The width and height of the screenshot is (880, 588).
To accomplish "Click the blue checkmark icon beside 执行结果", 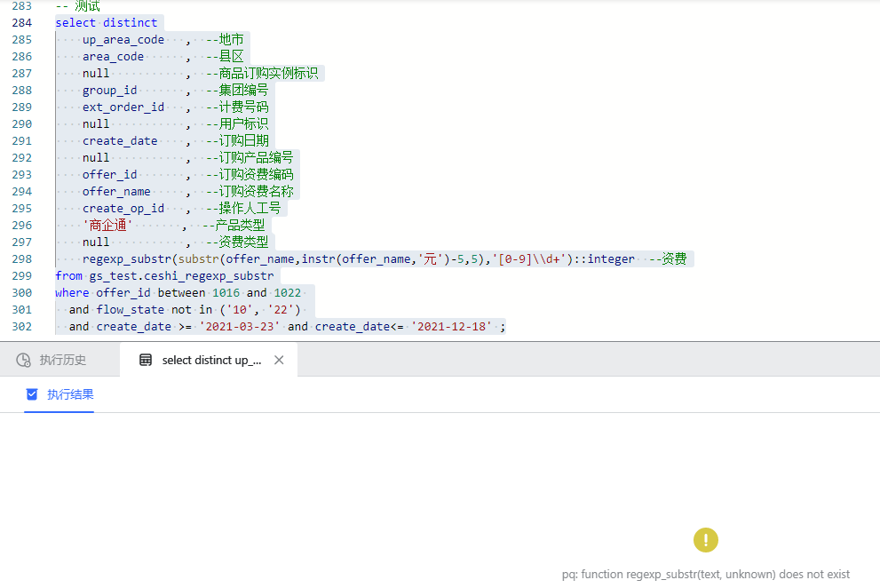I will click(33, 394).
